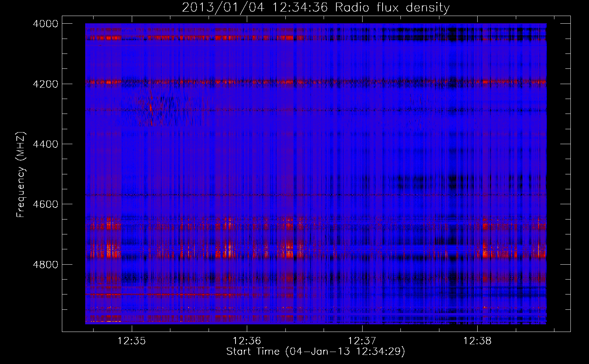This screenshot has height=364, width=589.
Task: Click the radio flux spectrogram image
Action: [316, 174]
